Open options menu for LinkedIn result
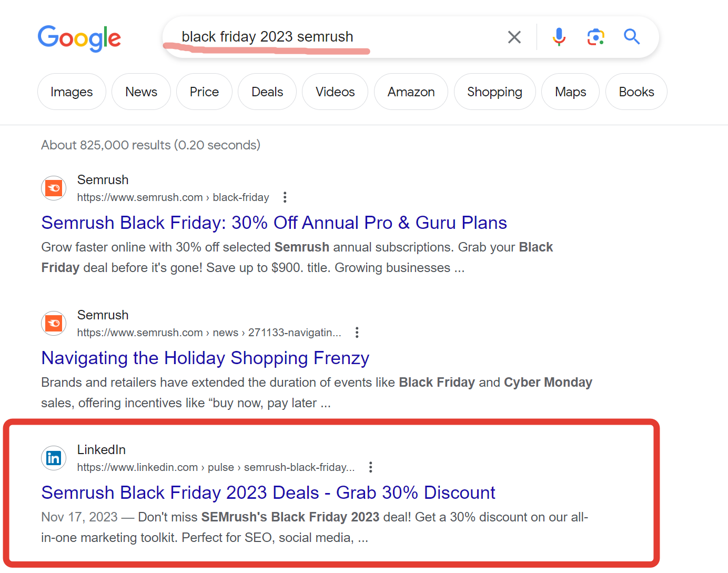This screenshot has height=573, width=728. tap(371, 467)
